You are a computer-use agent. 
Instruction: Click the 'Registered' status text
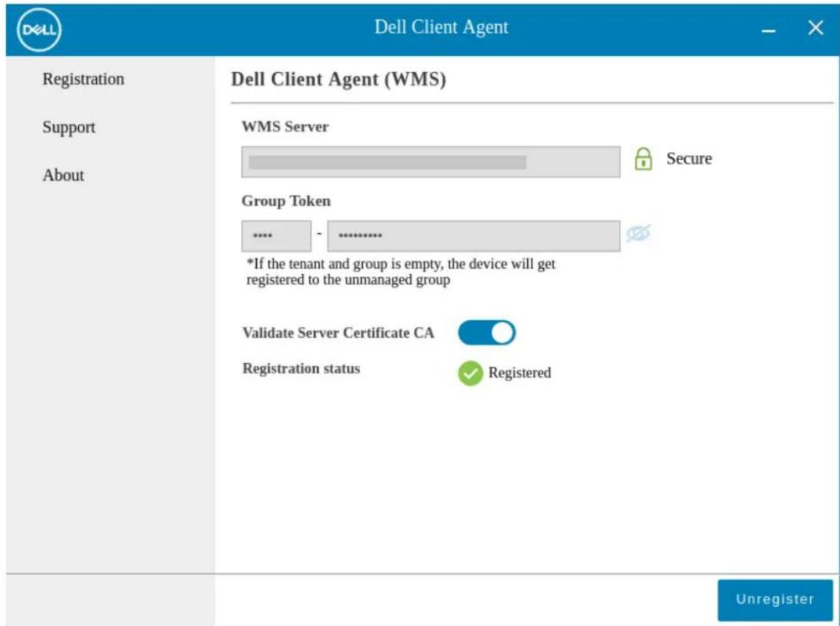[x=520, y=373]
